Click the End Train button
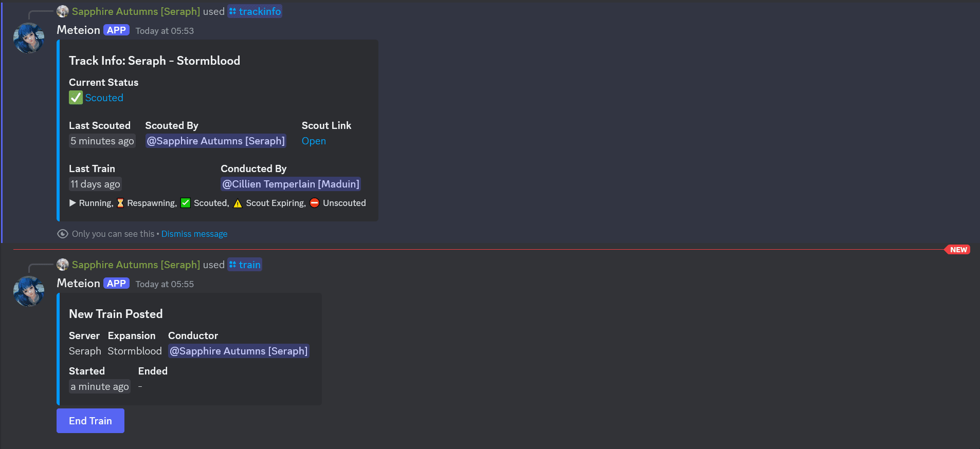980x449 pixels. (90, 421)
